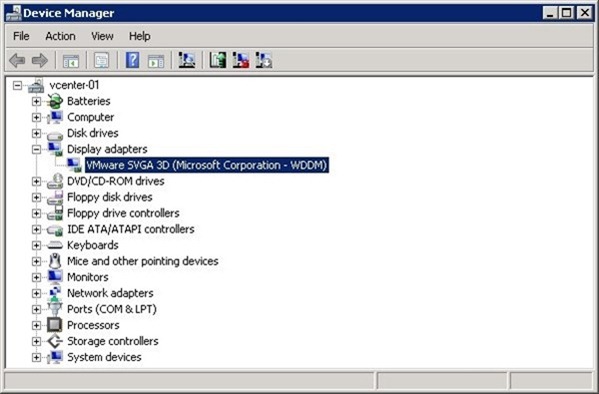
Task: Click the IDE ATA/ATAPI controllers icon
Action: pyautogui.click(x=55, y=230)
